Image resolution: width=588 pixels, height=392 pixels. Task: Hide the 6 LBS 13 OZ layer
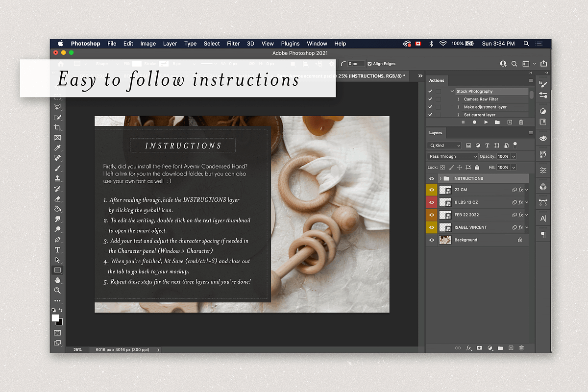(432, 202)
